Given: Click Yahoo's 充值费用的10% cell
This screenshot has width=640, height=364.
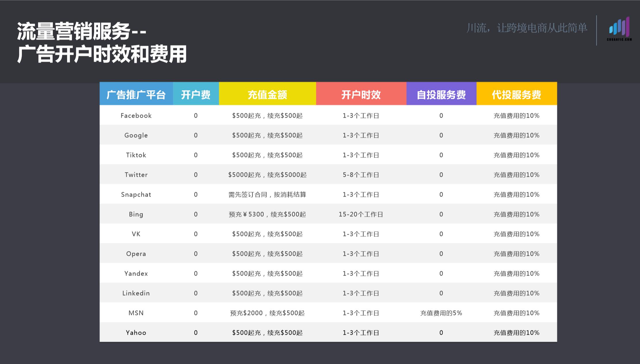Looking at the screenshot, I should point(517,333).
